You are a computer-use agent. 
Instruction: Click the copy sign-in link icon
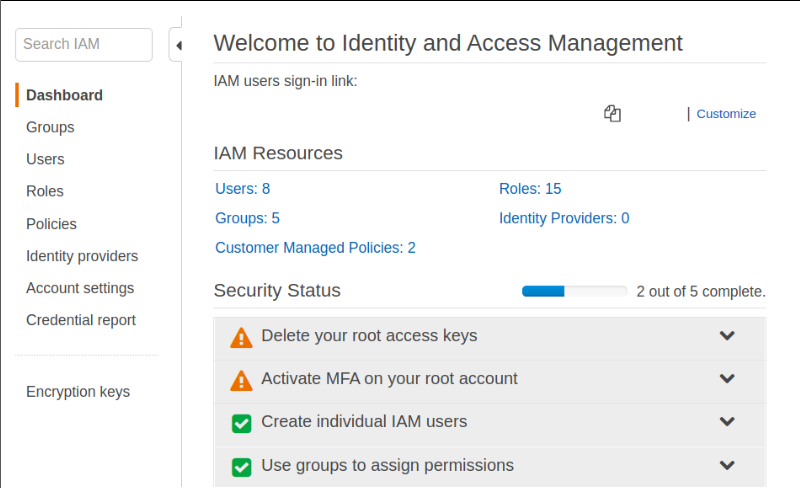(612, 114)
